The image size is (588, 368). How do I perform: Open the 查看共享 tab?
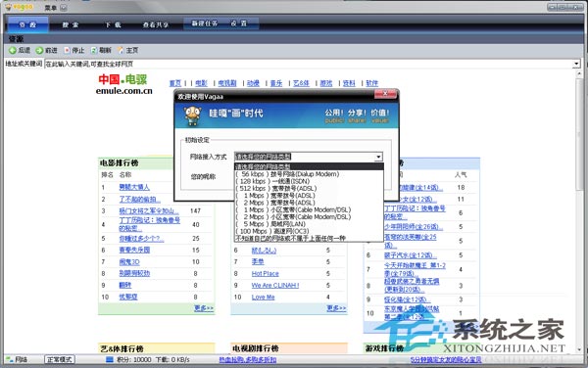[x=155, y=24]
